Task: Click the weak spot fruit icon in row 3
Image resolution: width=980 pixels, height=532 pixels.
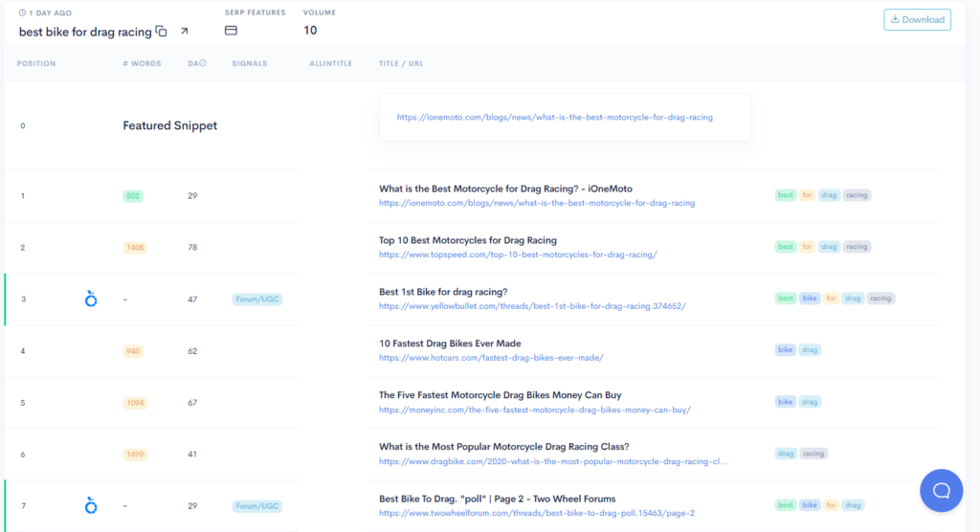Action: (x=91, y=299)
